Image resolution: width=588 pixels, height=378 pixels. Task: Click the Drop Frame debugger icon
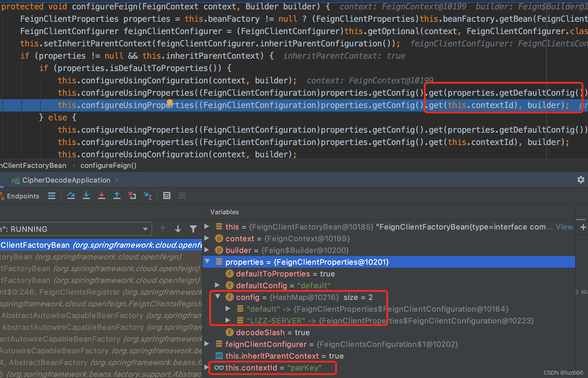(x=132, y=195)
